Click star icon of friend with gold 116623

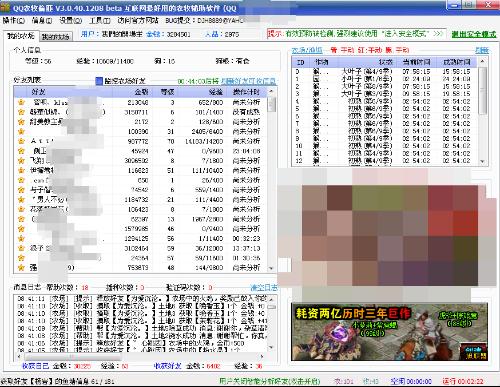(x=21, y=170)
